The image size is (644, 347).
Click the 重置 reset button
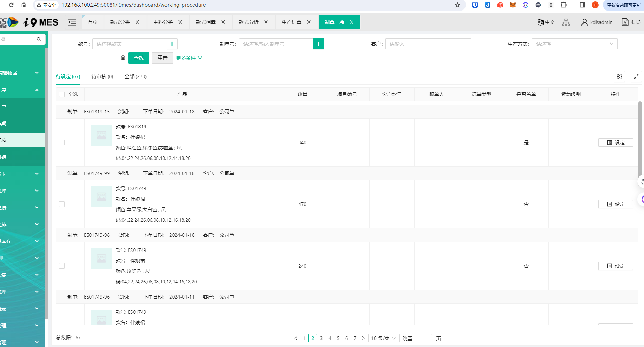click(163, 58)
